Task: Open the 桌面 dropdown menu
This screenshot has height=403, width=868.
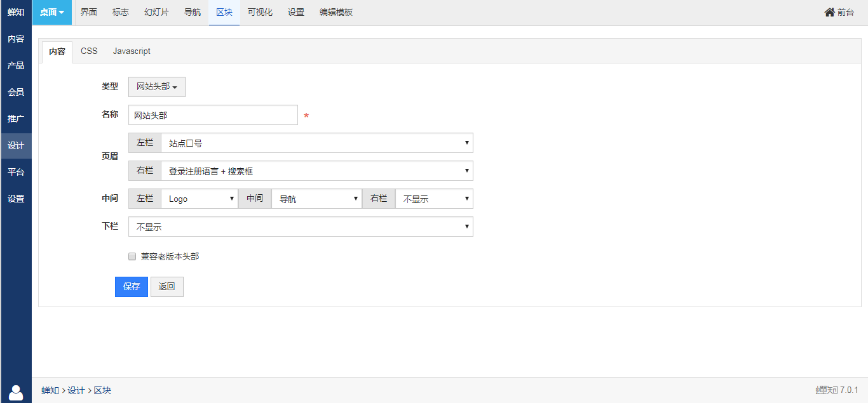Action: coord(52,12)
